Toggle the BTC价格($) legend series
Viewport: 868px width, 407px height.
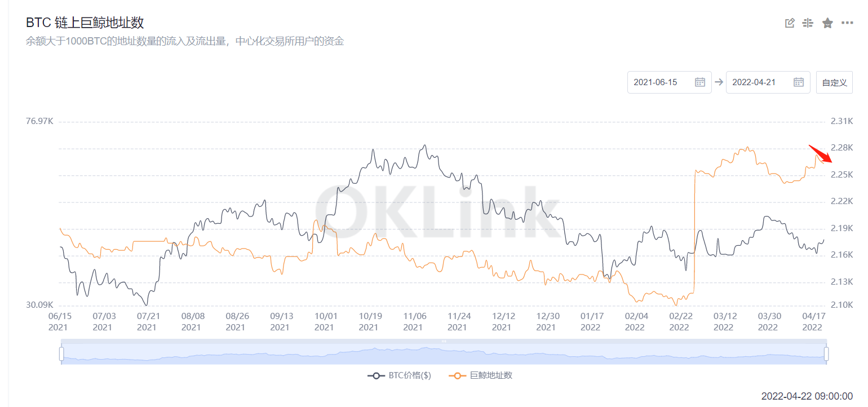click(399, 375)
